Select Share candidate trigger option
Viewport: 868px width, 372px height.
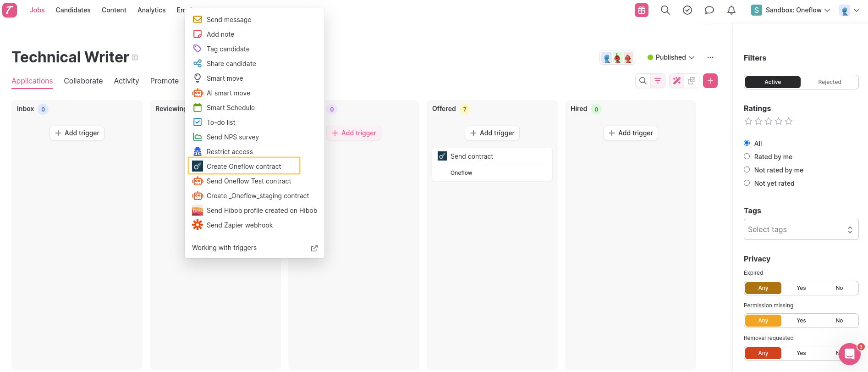click(x=254, y=63)
